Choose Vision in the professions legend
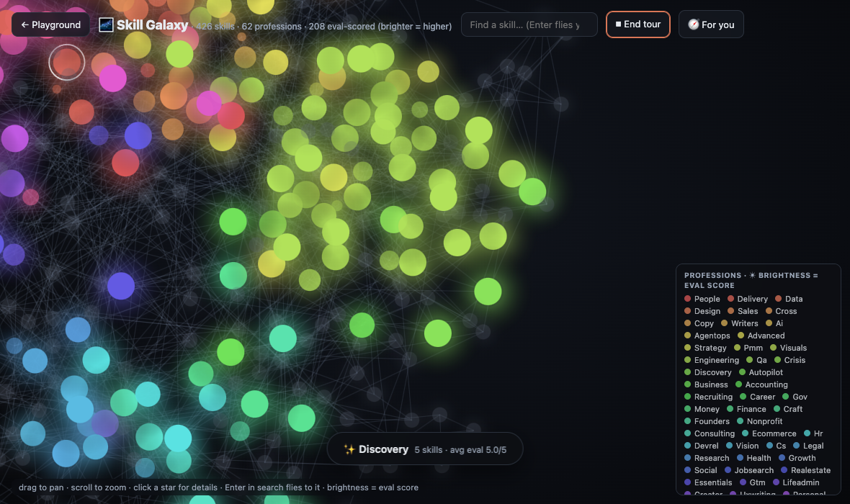The width and height of the screenshot is (850, 504). point(743,446)
